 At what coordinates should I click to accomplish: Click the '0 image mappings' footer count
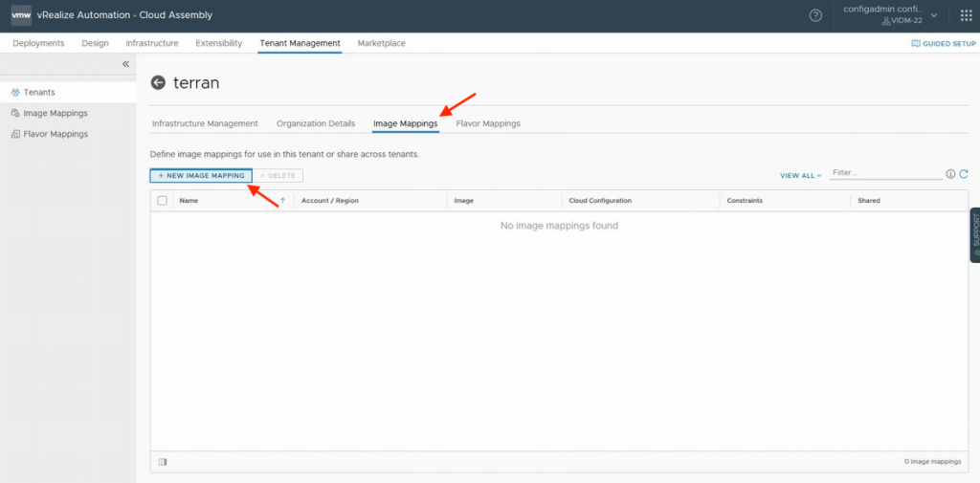pyautogui.click(x=932, y=462)
